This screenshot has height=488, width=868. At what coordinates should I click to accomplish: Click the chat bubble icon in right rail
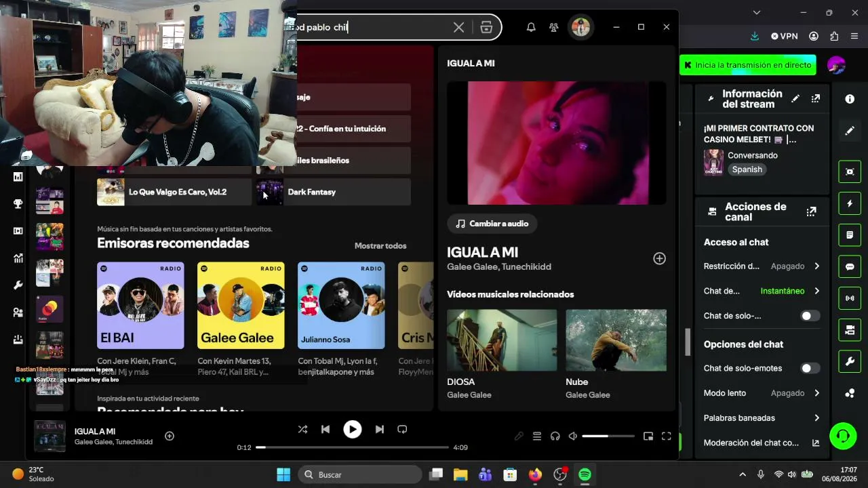(x=850, y=267)
